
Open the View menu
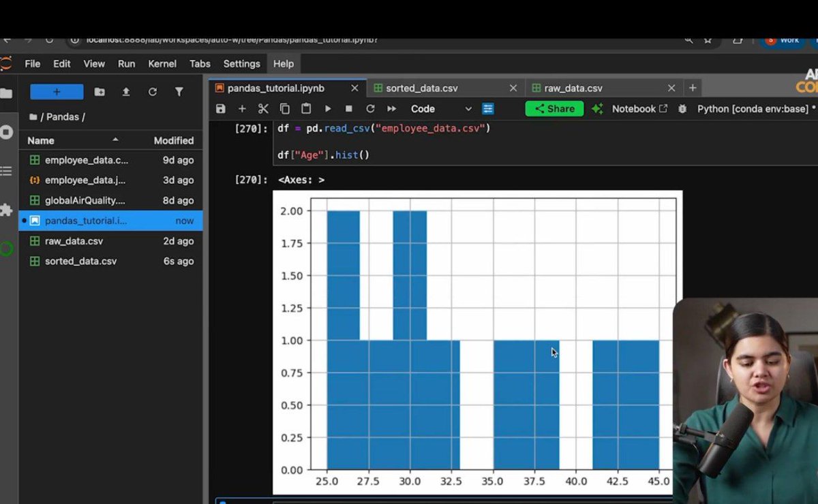coord(94,64)
